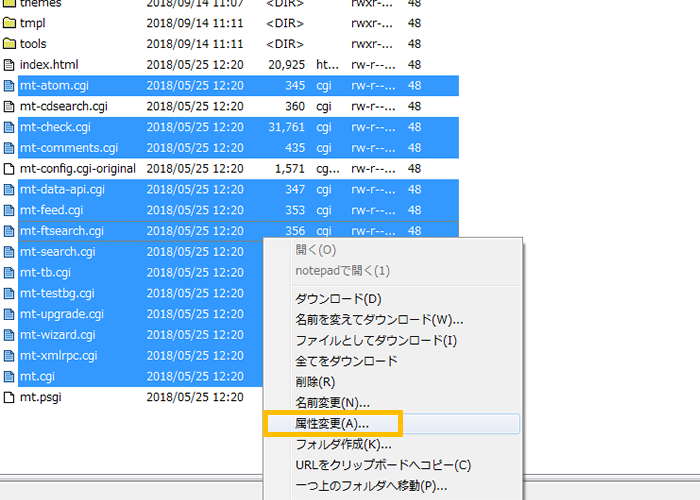This screenshot has width=700, height=500.
Task: Select mt-upgrade.cgi file name
Action: point(62,314)
